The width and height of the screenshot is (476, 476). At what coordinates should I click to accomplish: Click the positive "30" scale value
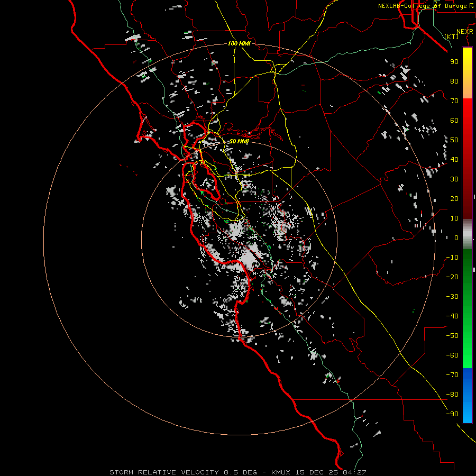(x=454, y=179)
